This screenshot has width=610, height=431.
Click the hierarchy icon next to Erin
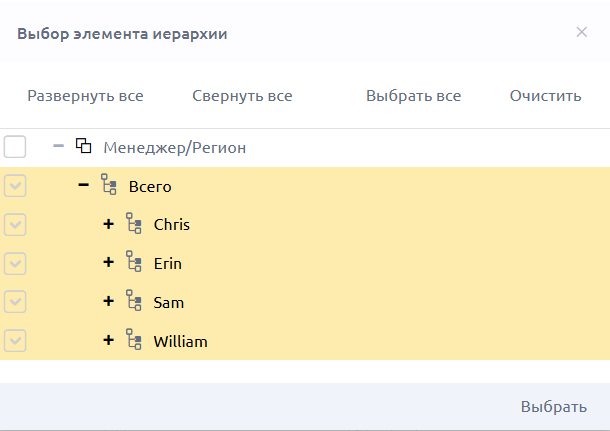134,261
